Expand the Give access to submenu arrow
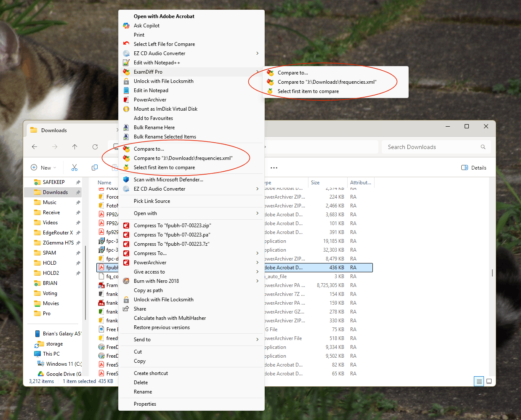This screenshot has height=420, width=521. [x=257, y=272]
